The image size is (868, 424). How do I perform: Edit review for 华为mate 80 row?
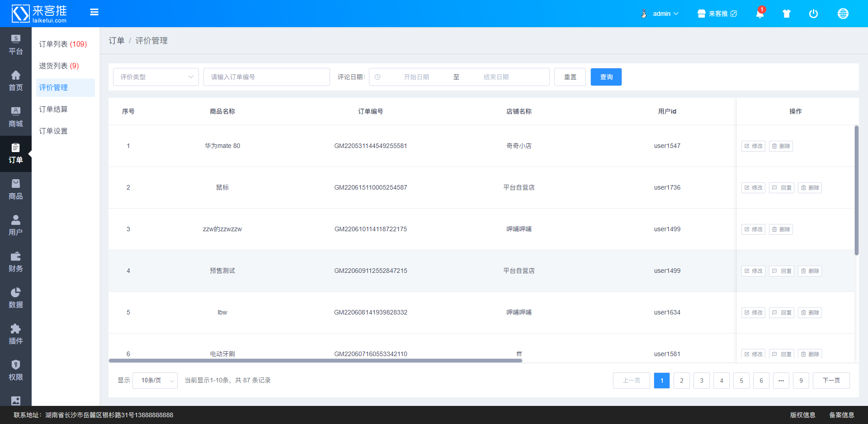pyautogui.click(x=753, y=146)
